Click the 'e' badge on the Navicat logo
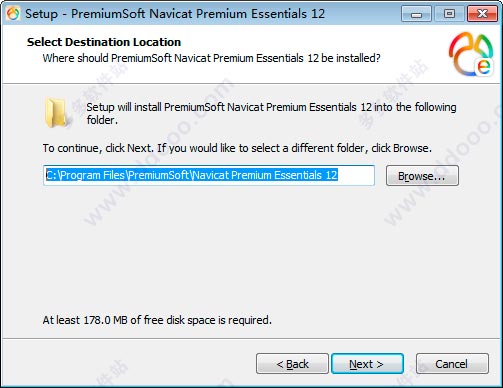This screenshot has width=503, height=388. (x=484, y=66)
